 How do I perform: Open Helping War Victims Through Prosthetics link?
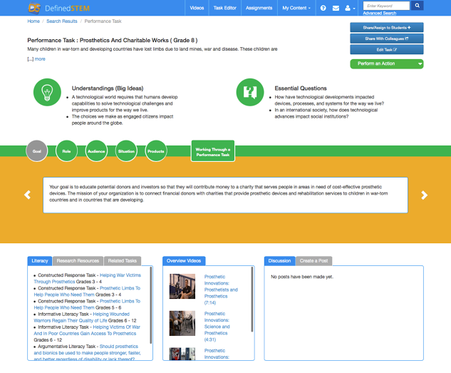pos(87,278)
